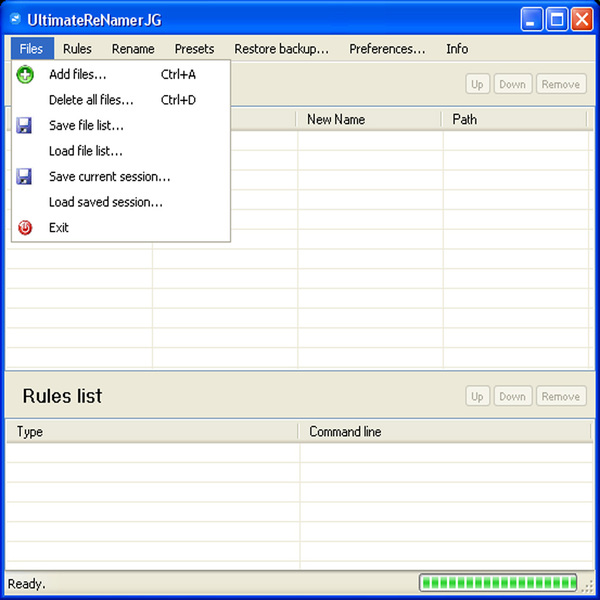
Task: Click the red power icon beside Exit
Action: 25,228
